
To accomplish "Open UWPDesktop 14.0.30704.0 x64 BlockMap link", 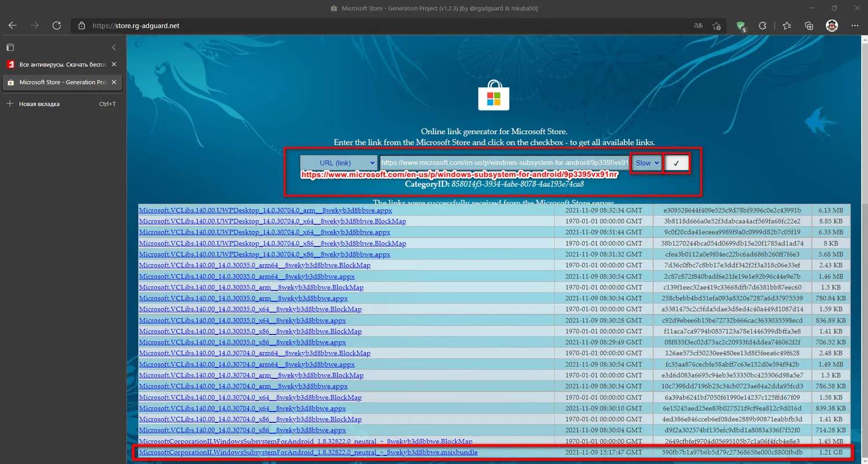I will 273,221.
